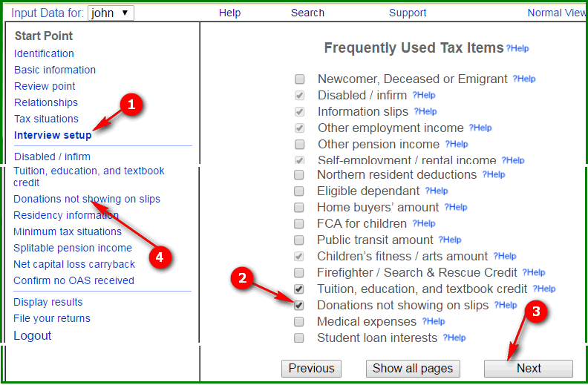Screen dimensions: 588x385
Task: Open ?Help for Northern resident deductions
Action: pos(494,175)
